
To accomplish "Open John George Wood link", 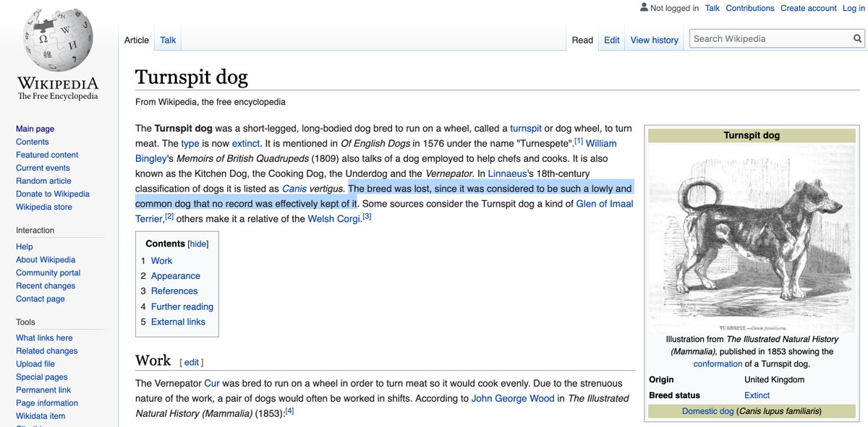I will click(513, 398).
